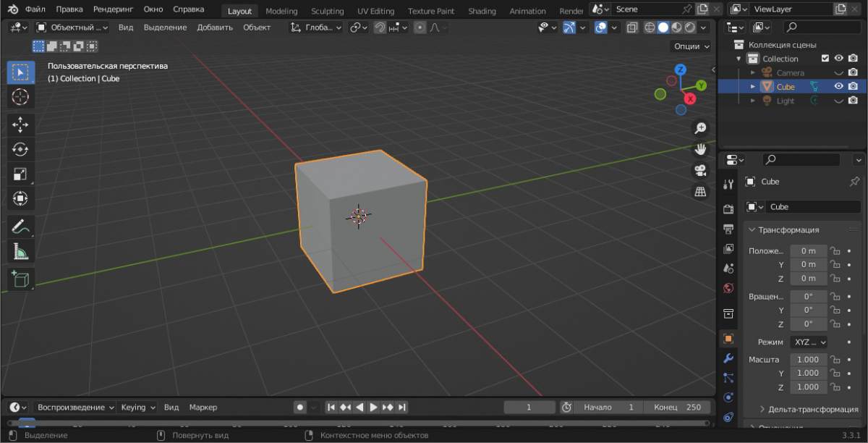
Task: Toggle snapping magnet
Action: point(379,28)
